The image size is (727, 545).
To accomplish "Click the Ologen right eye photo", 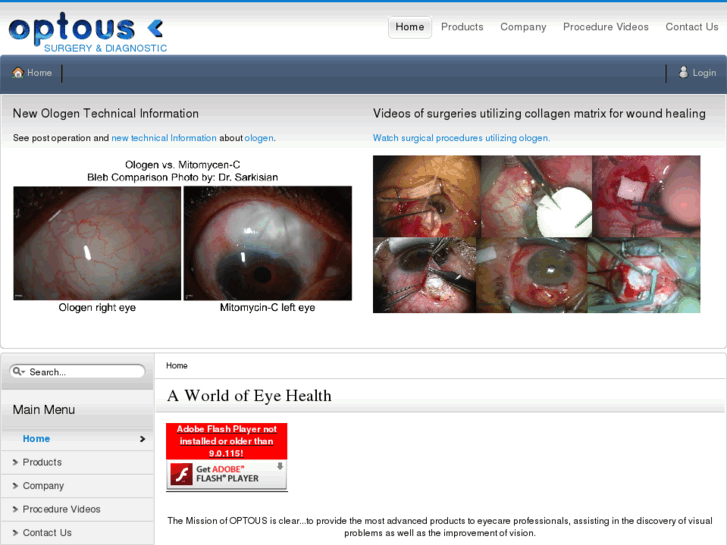I will coord(97,243).
